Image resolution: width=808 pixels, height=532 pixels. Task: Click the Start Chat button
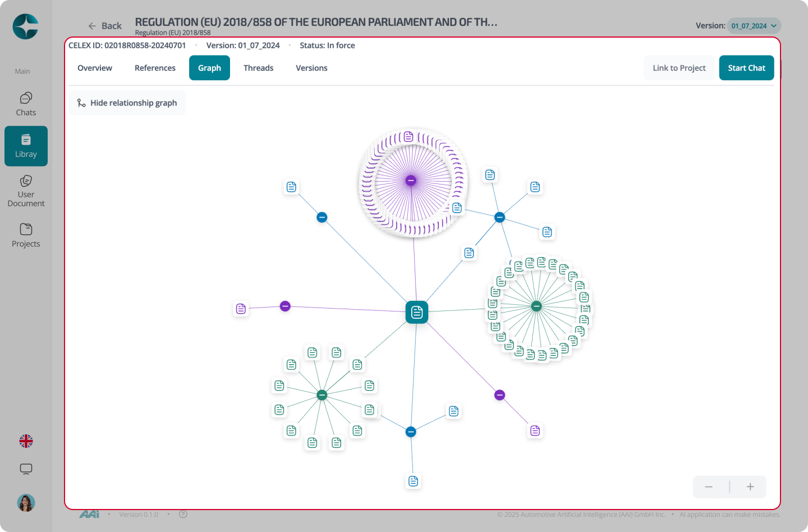click(x=746, y=68)
